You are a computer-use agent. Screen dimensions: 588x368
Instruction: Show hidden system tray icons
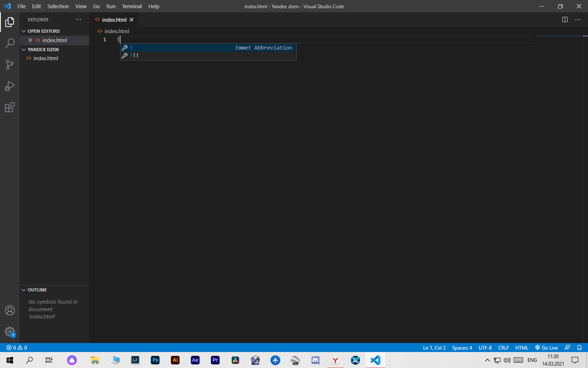click(488, 361)
